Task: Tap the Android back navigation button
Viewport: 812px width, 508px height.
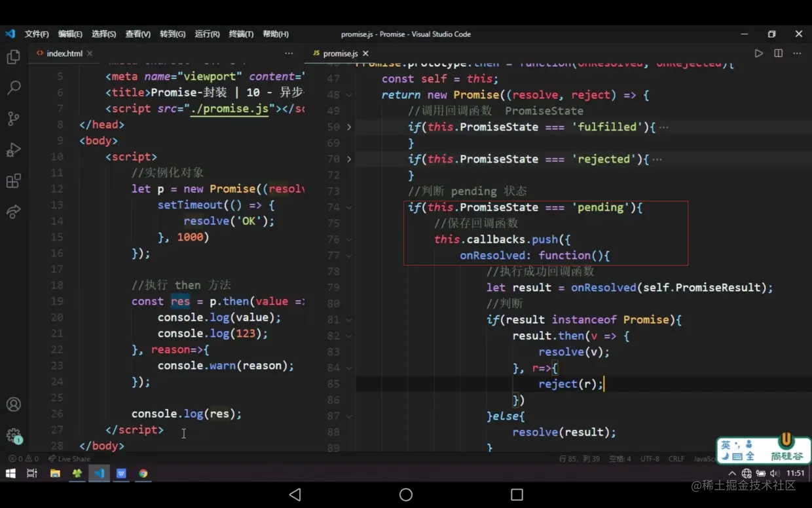Action: (x=295, y=495)
